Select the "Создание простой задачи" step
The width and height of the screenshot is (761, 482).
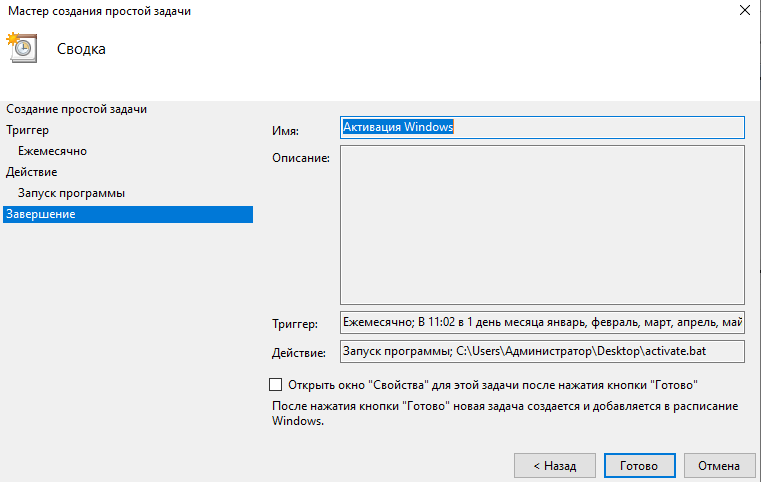[x=76, y=109]
